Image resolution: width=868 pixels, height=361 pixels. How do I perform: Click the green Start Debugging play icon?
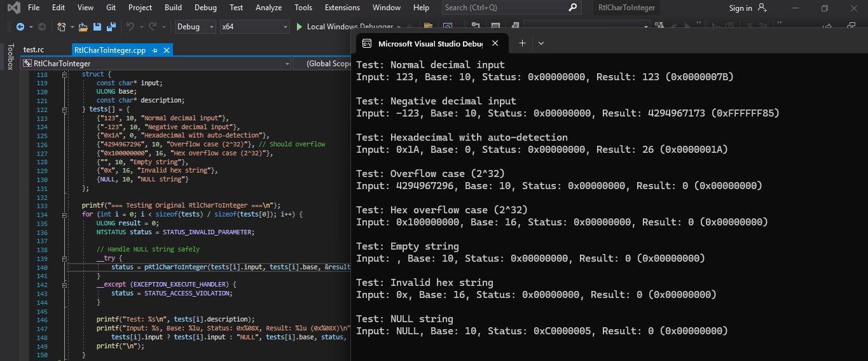300,27
